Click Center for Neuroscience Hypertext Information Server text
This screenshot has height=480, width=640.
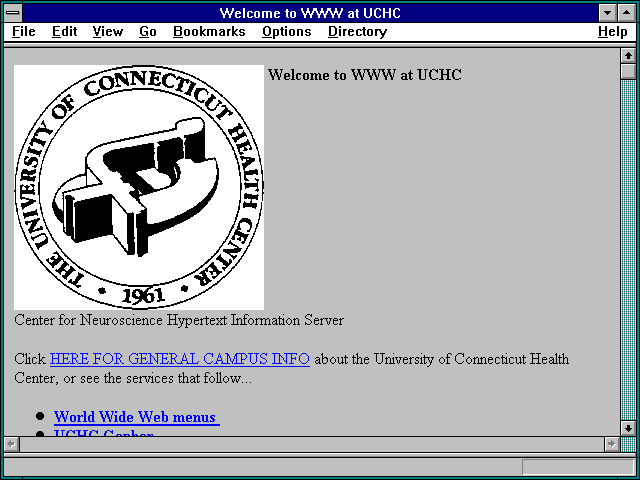179,320
